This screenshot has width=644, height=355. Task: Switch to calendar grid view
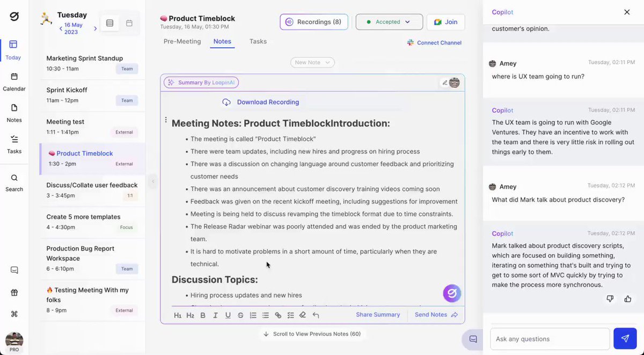tap(129, 23)
